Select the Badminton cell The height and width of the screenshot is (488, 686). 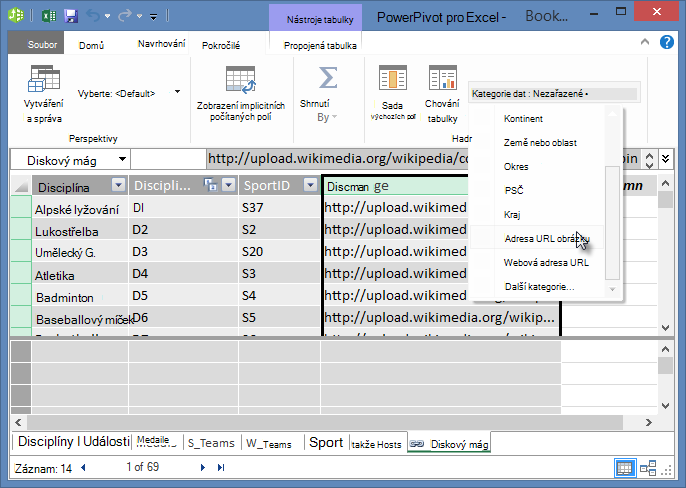tap(80, 296)
